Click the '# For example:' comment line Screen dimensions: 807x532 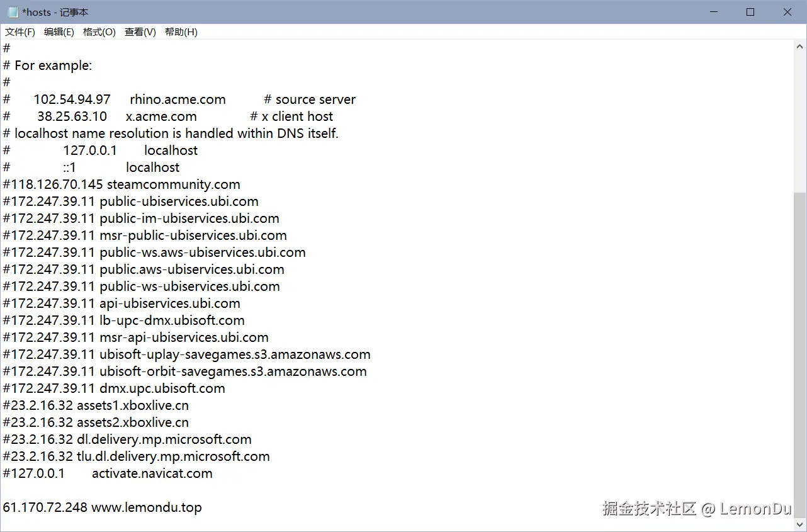pyautogui.click(x=47, y=65)
